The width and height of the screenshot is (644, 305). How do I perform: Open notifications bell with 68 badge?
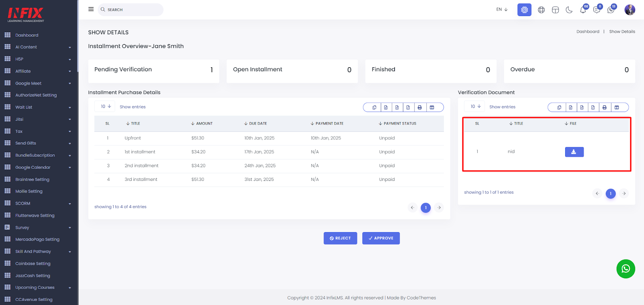coord(583,9)
